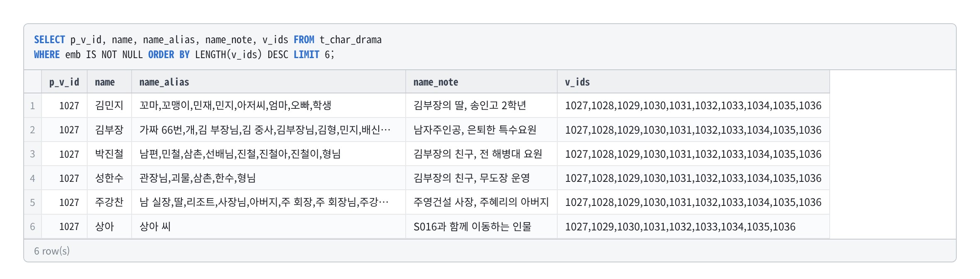980x279 pixels.
Task: Click the SELECT keyword in the query
Action: coord(49,40)
